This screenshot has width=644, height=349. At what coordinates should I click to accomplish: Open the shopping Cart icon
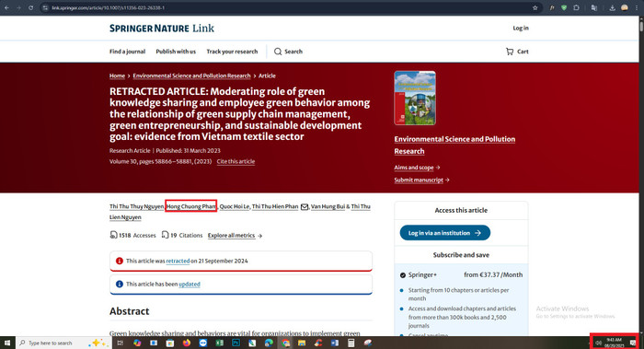[510, 52]
